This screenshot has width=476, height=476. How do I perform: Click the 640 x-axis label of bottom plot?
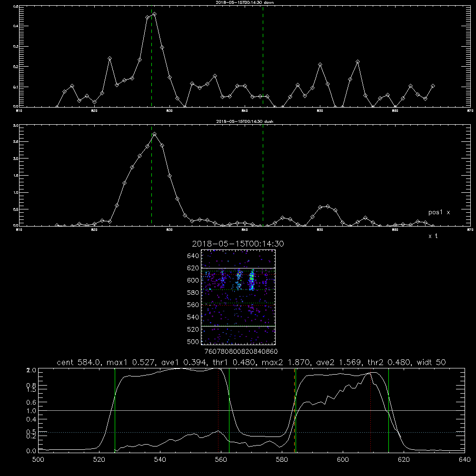(465, 460)
